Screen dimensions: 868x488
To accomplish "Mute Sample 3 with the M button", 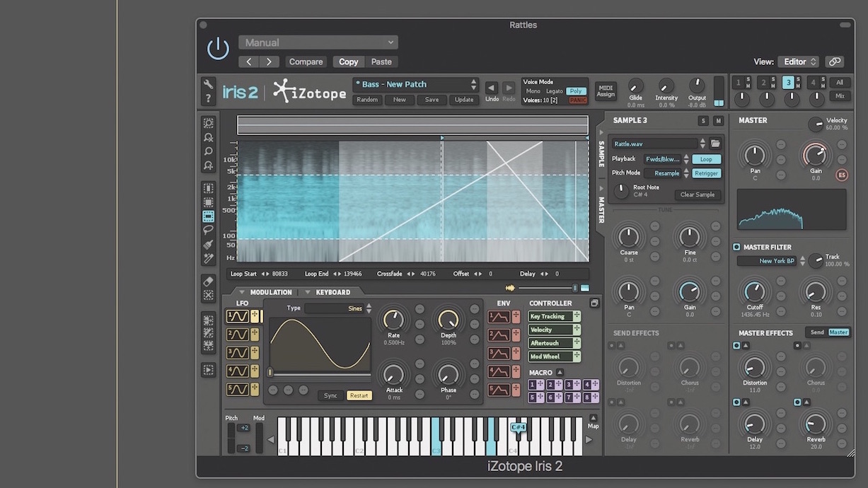I will tap(718, 121).
